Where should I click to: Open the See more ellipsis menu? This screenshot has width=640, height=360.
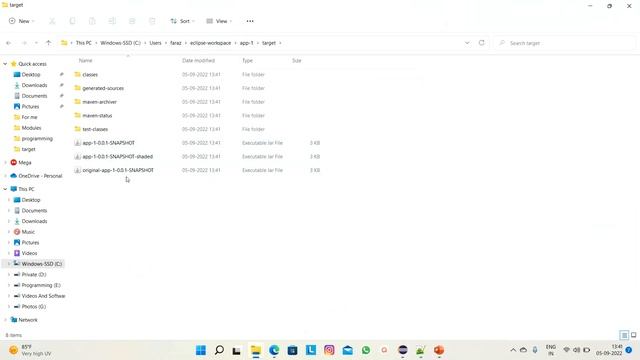[x=250, y=21]
